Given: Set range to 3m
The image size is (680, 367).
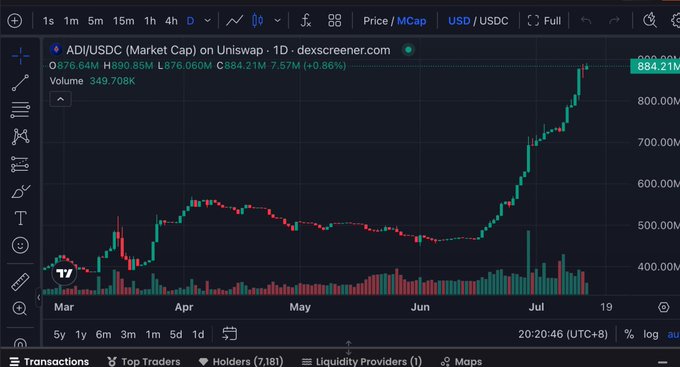Looking at the screenshot, I should tap(128, 334).
